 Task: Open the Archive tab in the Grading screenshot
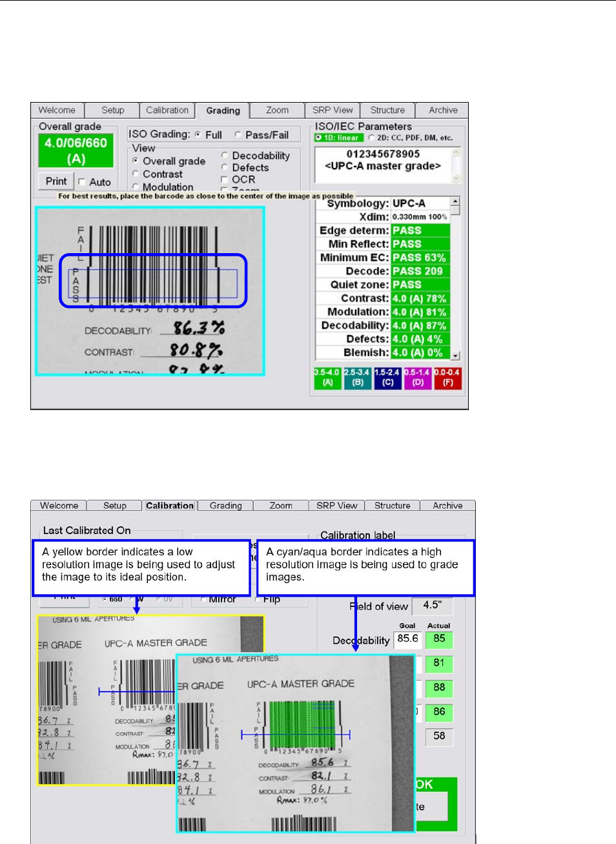click(x=443, y=110)
